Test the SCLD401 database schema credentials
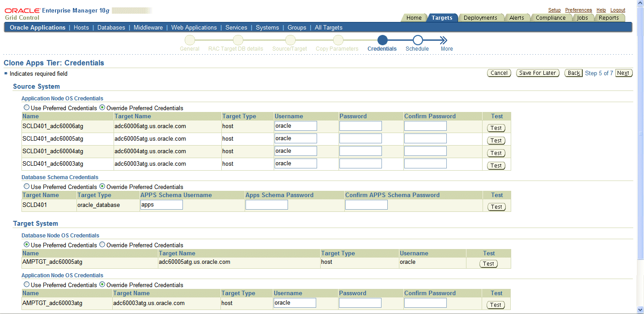Image resolution: width=644 pixels, height=314 pixels. click(x=496, y=207)
